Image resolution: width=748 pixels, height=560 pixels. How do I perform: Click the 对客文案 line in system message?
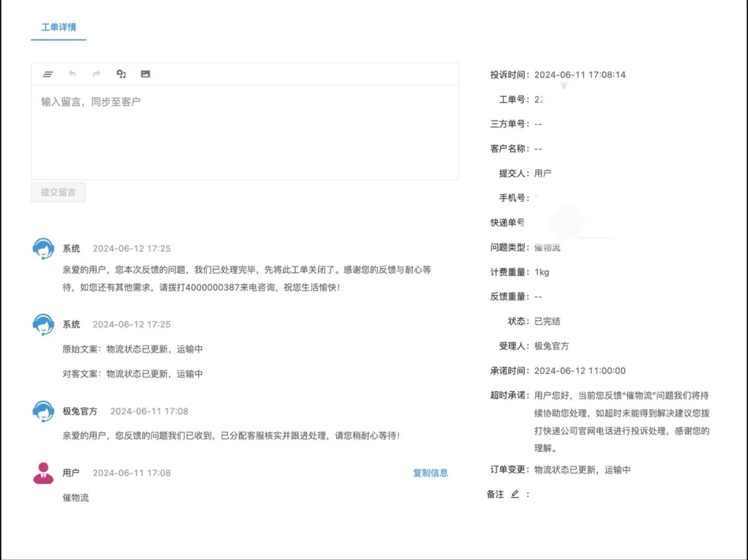coord(132,374)
